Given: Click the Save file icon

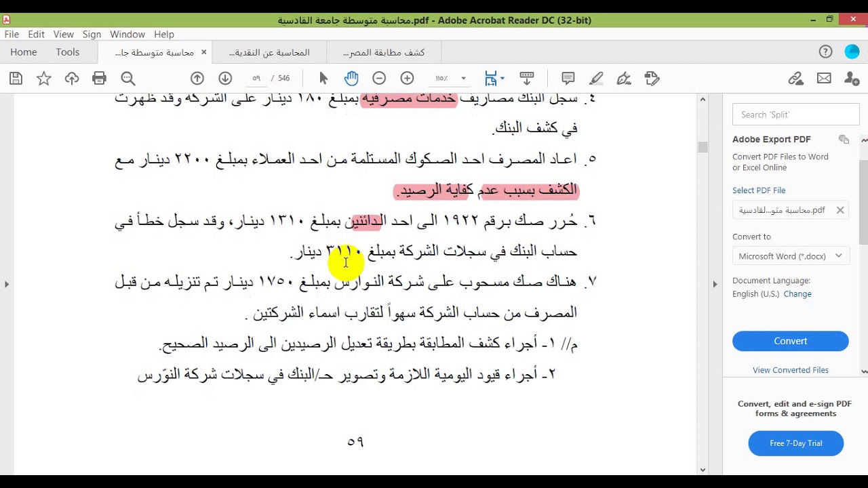Looking at the screenshot, I should tap(16, 79).
